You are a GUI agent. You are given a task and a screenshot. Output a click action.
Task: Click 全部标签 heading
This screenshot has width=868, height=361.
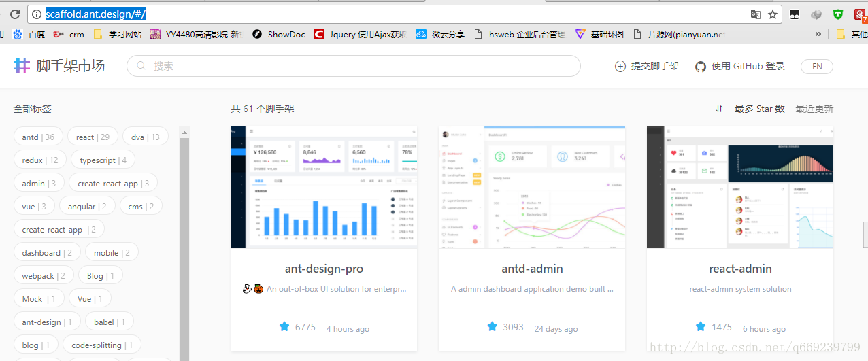tap(33, 109)
